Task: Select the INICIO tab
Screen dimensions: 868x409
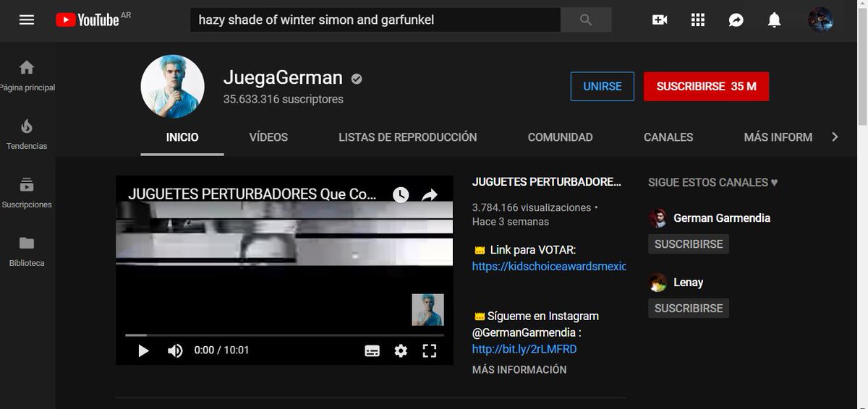Action: click(x=182, y=137)
